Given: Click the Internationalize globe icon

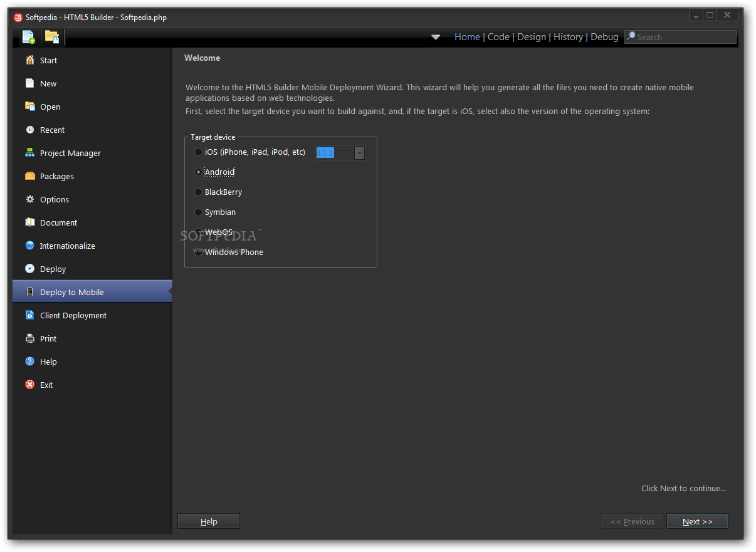Looking at the screenshot, I should (x=29, y=246).
